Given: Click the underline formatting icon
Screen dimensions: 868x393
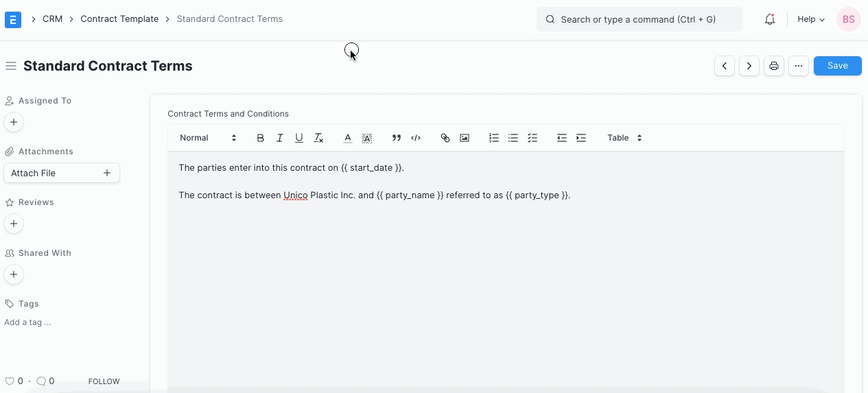Looking at the screenshot, I should click(x=299, y=138).
